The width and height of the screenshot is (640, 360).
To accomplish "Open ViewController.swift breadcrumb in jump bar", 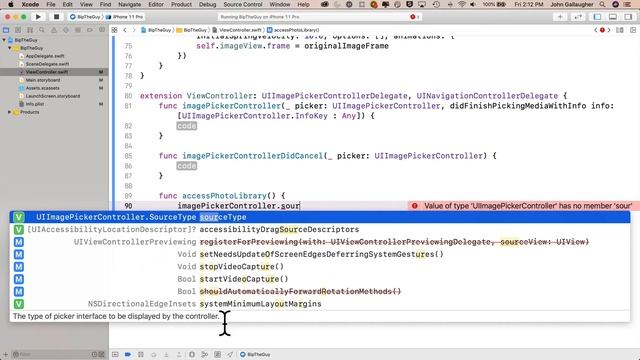I will 237,30.
